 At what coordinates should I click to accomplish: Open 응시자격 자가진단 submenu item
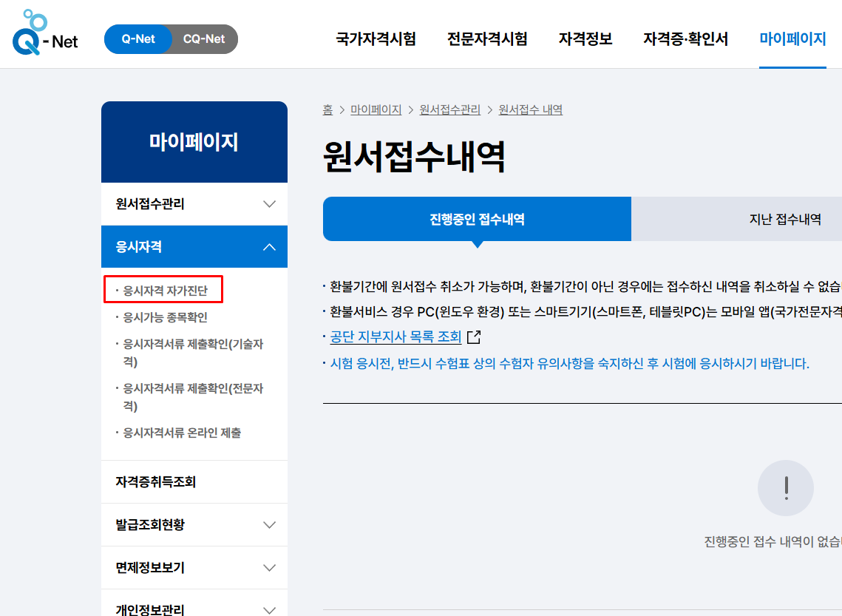[x=165, y=291]
